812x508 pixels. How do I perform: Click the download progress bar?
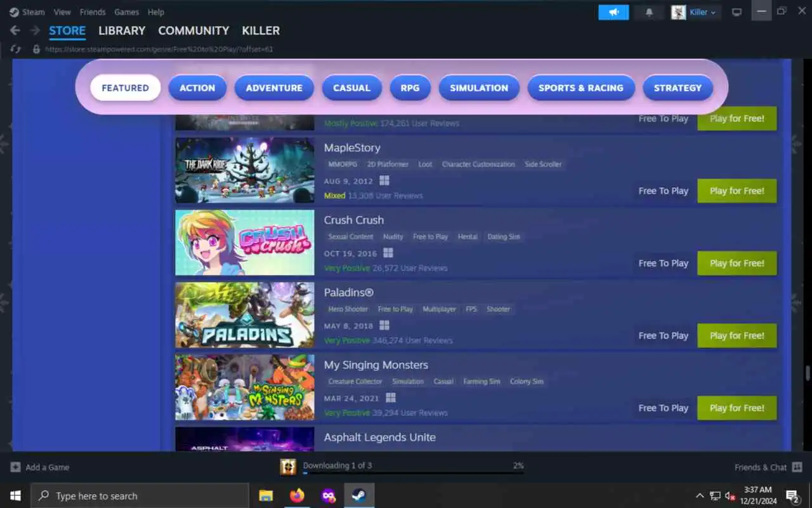[413, 473]
